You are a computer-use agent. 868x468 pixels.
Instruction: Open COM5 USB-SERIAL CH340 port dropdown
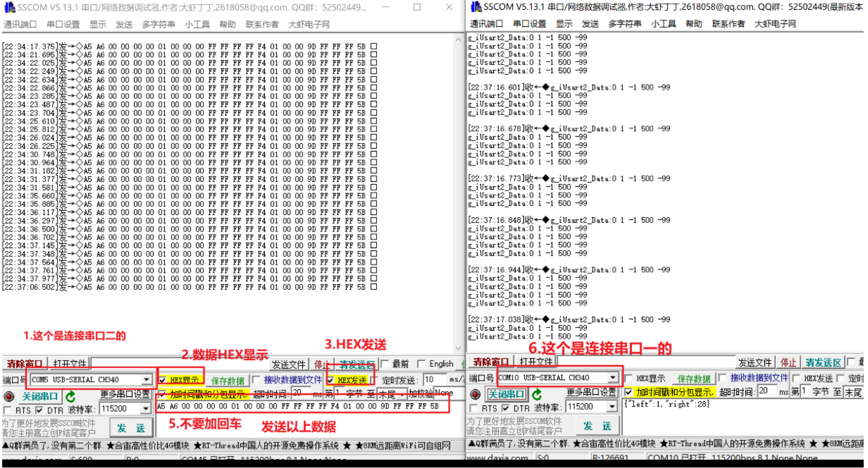tap(146, 380)
